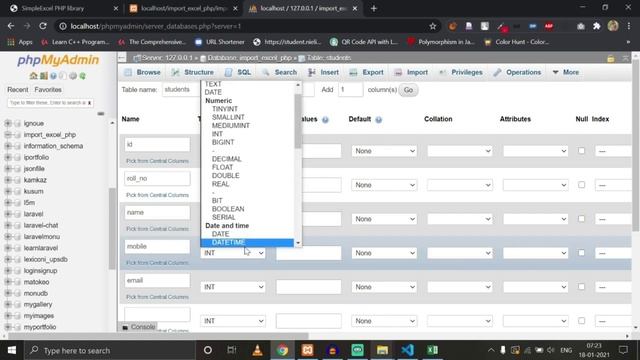Select BIGINT in the type list
This screenshot has height=360, width=640.
point(223,142)
